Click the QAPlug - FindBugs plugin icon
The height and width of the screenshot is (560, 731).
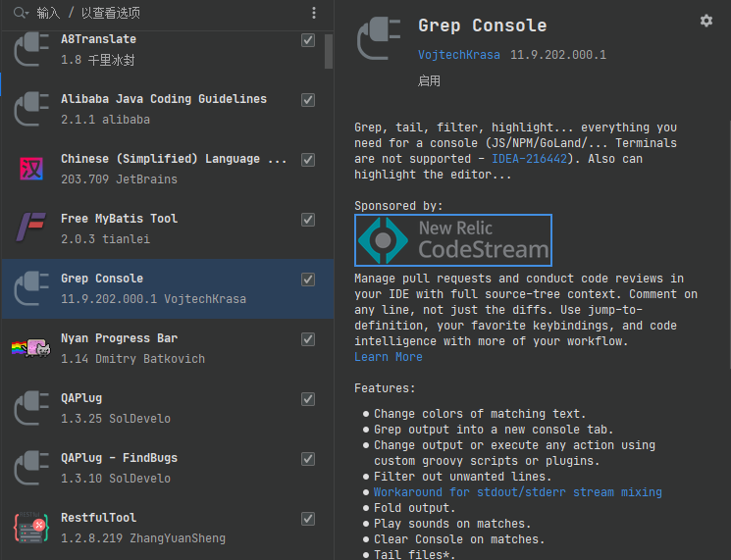[31, 468]
